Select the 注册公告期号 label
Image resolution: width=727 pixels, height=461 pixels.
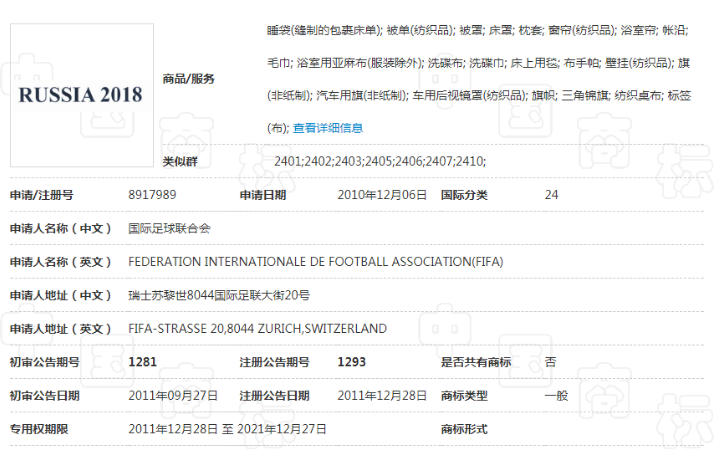pyautogui.click(x=274, y=362)
